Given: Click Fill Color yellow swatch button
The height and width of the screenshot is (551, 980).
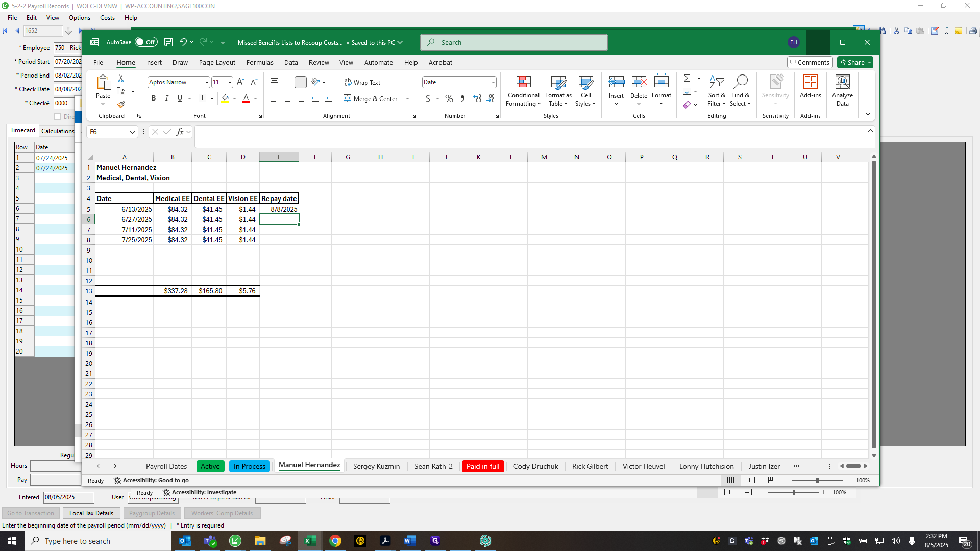Looking at the screenshot, I should [x=225, y=98].
